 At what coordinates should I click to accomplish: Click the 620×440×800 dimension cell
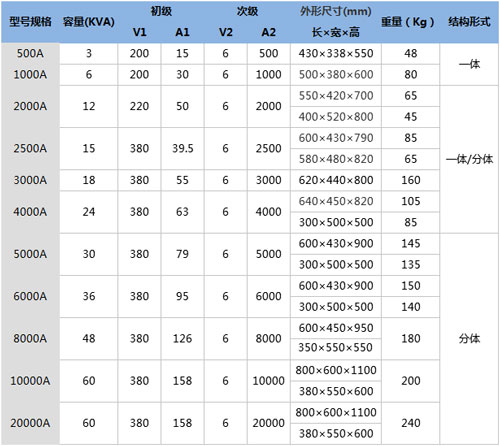(336, 180)
